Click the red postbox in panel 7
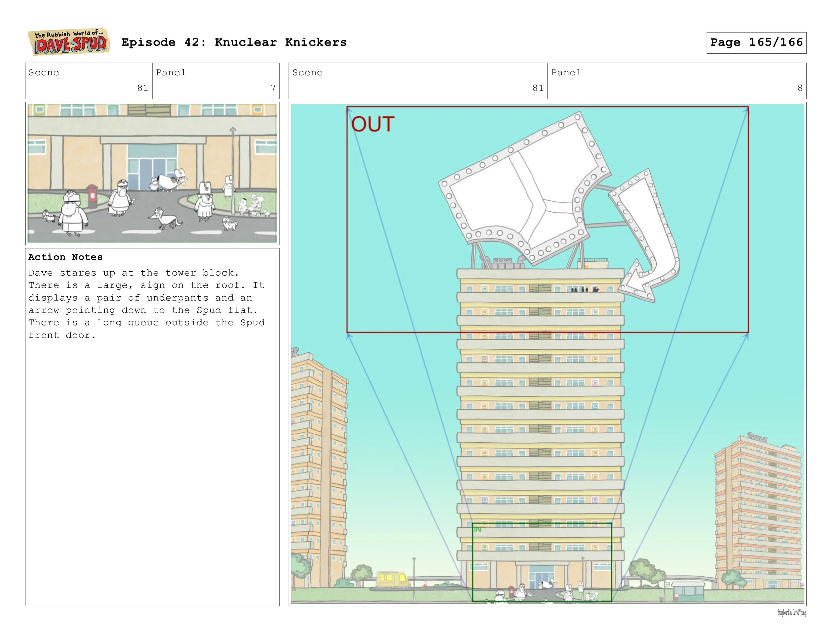 92,195
